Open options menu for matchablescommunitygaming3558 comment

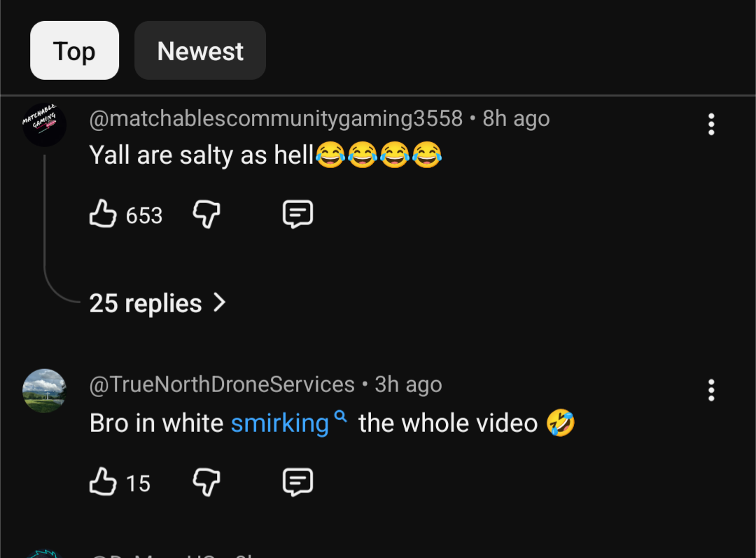[711, 125]
